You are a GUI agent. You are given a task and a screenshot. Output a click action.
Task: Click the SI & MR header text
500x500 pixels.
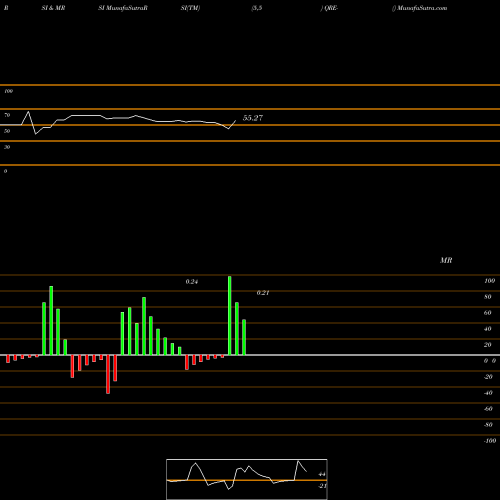[x=53, y=8]
